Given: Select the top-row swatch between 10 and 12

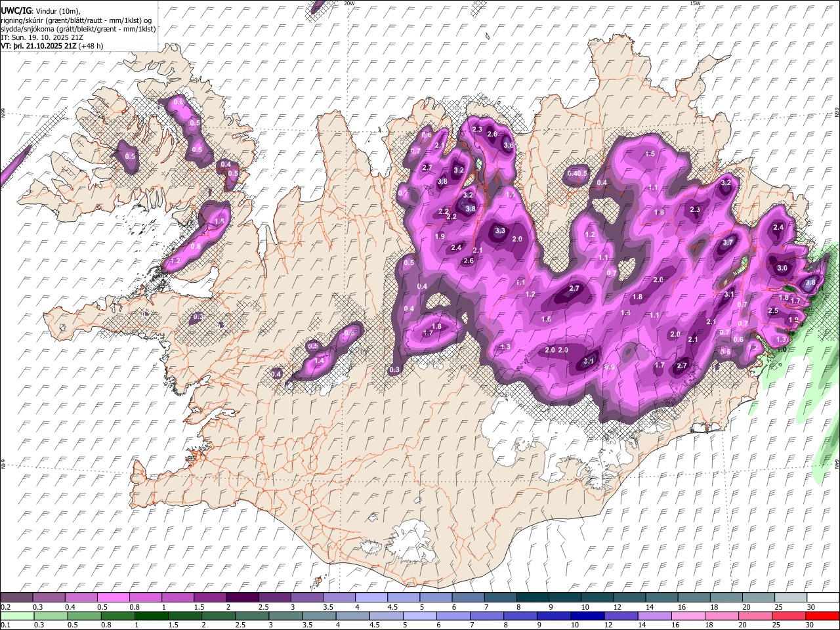Looking at the screenshot, I should [597, 597].
